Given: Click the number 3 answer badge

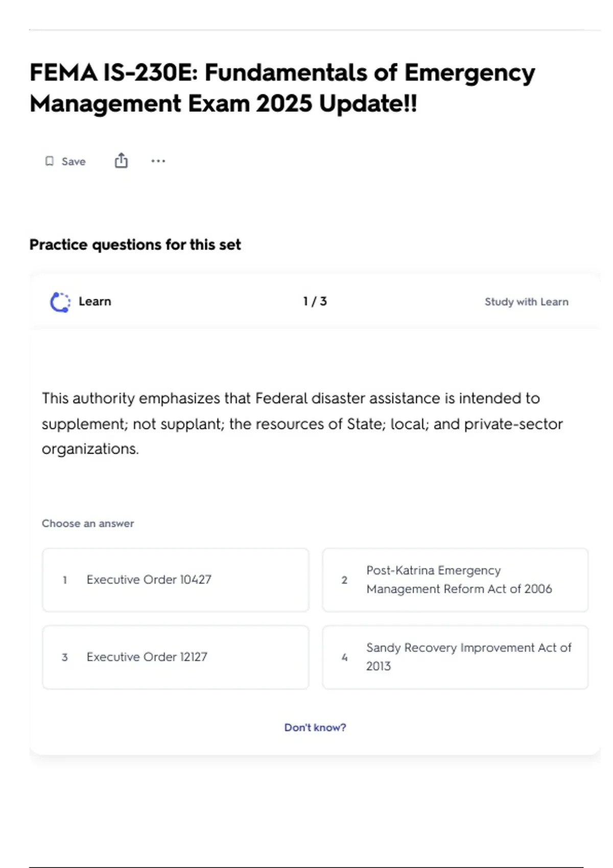Looking at the screenshot, I should [65, 657].
